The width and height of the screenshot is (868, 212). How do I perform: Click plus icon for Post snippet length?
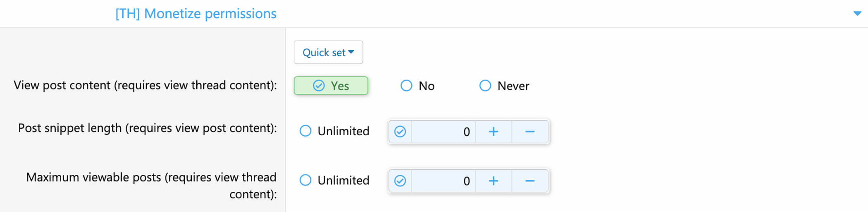click(494, 132)
